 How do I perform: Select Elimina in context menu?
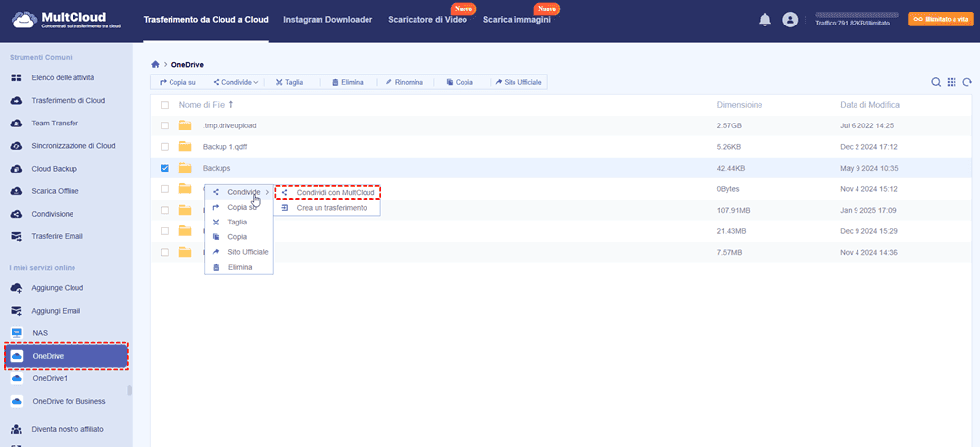[x=239, y=267]
